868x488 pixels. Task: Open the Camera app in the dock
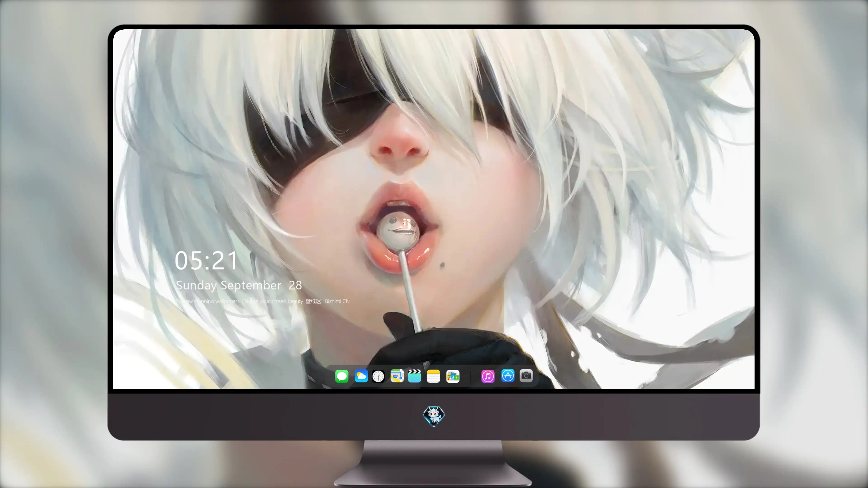click(x=526, y=375)
